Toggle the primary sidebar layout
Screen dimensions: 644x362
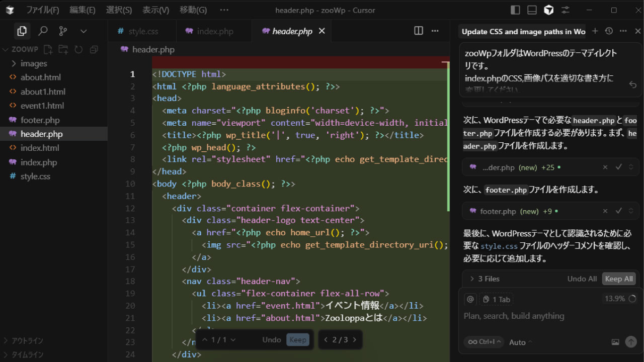click(515, 10)
